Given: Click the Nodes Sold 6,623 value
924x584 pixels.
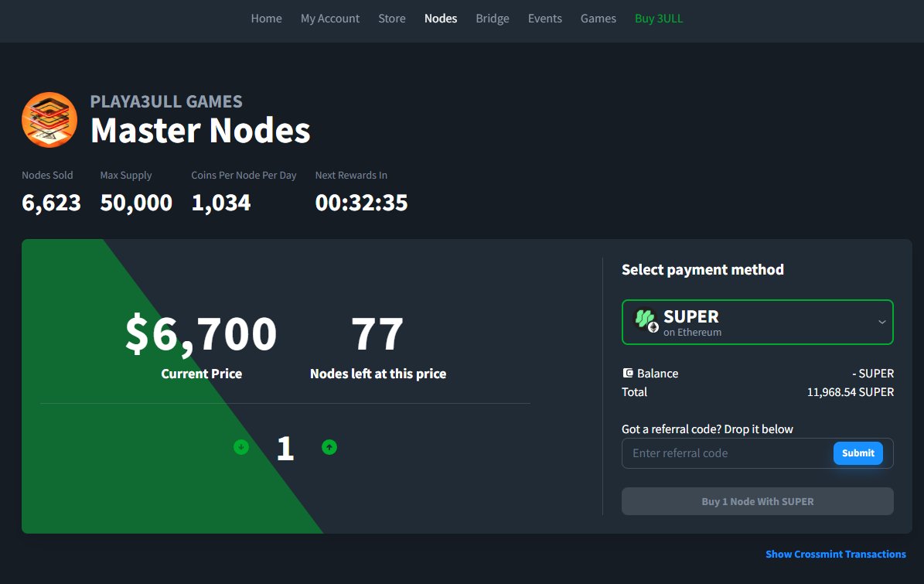Looking at the screenshot, I should [51, 203].
